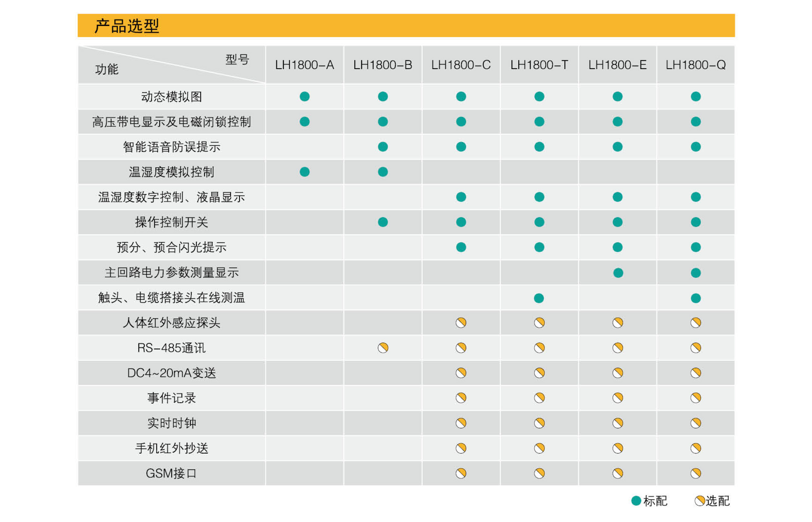Select the LH1800-T column header
Image resolution: width=812 pixels, height=522 pixels.
click(539, 65)
